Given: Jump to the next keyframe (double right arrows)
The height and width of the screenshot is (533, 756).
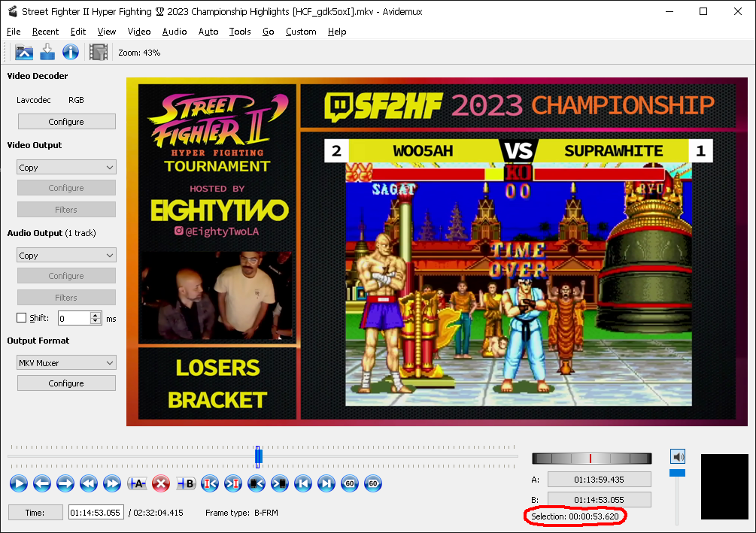Looking at the screenshot, I should (112, 483).
